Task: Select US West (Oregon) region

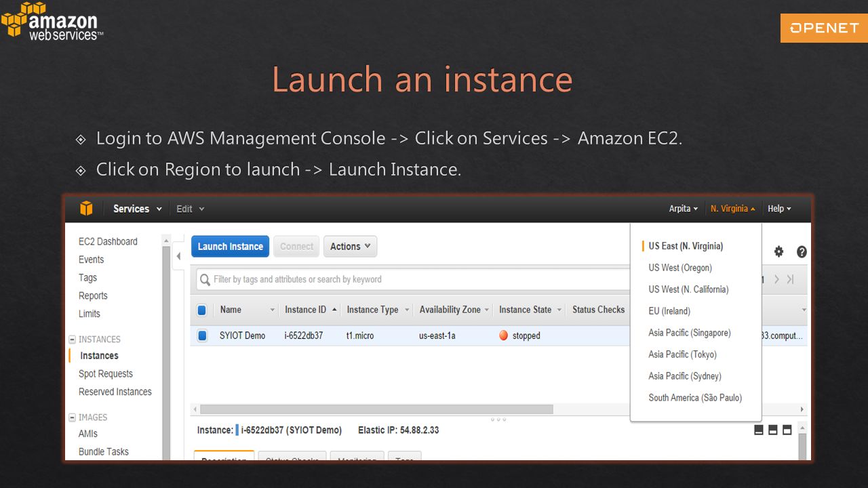Action: 680,268
